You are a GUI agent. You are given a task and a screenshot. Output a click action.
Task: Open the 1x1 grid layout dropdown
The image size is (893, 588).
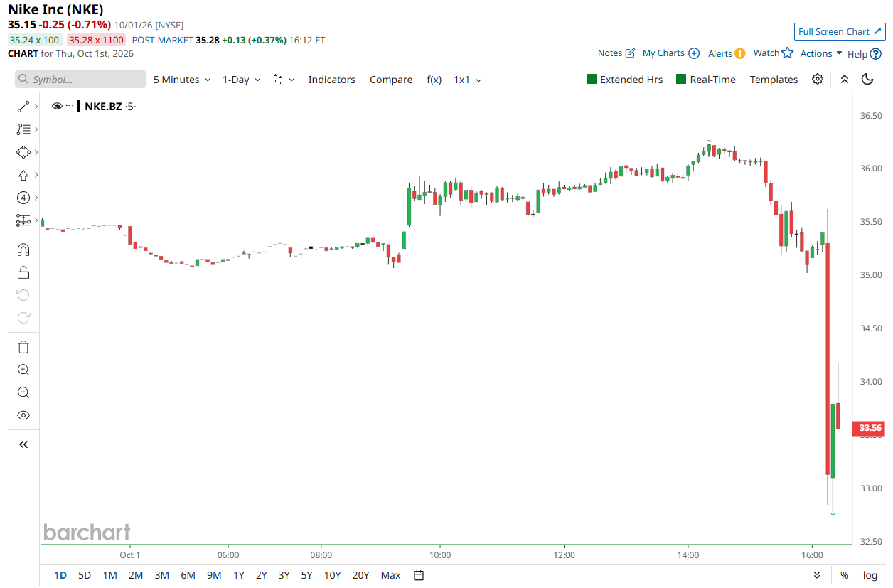(468, 80)
